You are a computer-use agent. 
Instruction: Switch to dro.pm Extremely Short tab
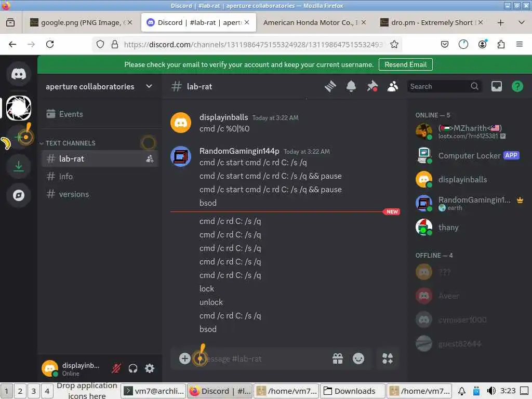[x=431, y=23]
